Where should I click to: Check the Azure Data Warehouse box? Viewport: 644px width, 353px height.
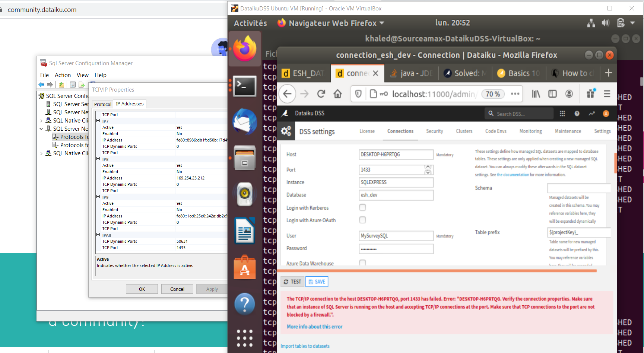362,263
